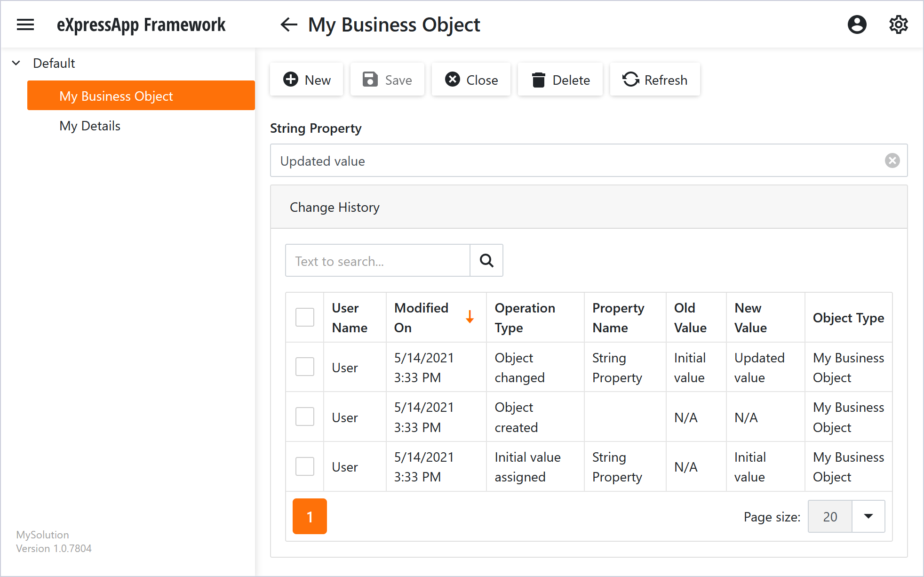Image resolution: width=924 pixels, height=577 pixels.
Task: Click the Delete button
Action: pyautogui.click(x=560, y=80)
